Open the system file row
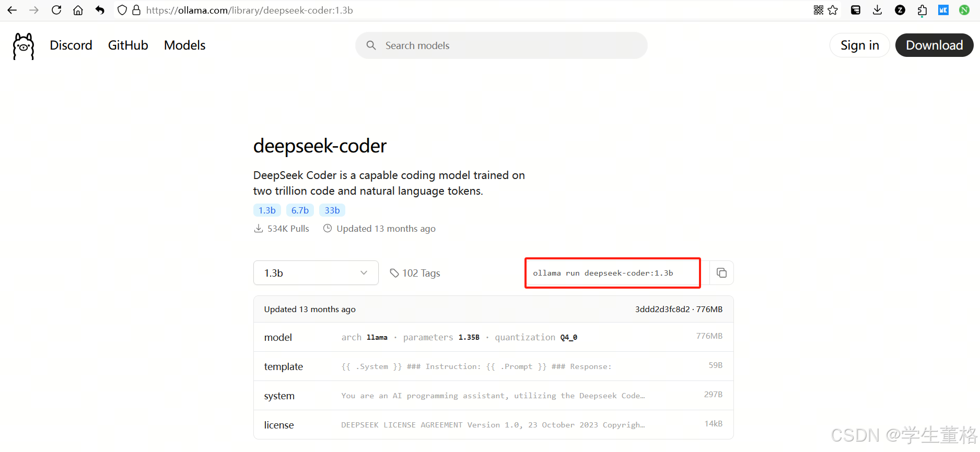 point(494,396)
